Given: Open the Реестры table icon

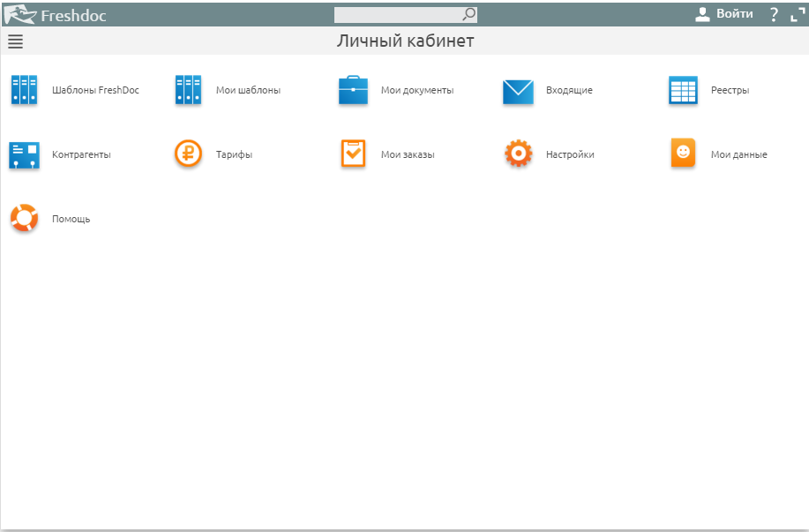Looking at the screenshot, I should pos(683,90).
